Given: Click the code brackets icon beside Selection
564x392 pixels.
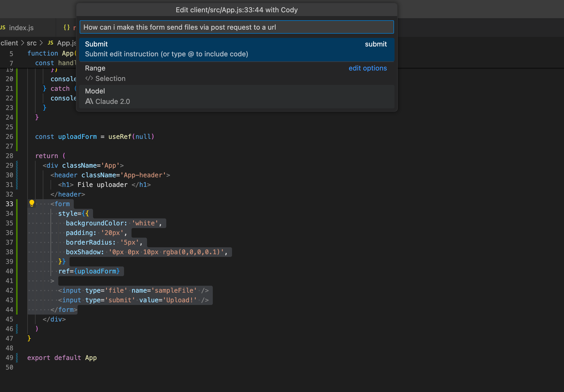Looking at the screenshot, I should coord(89,79).
